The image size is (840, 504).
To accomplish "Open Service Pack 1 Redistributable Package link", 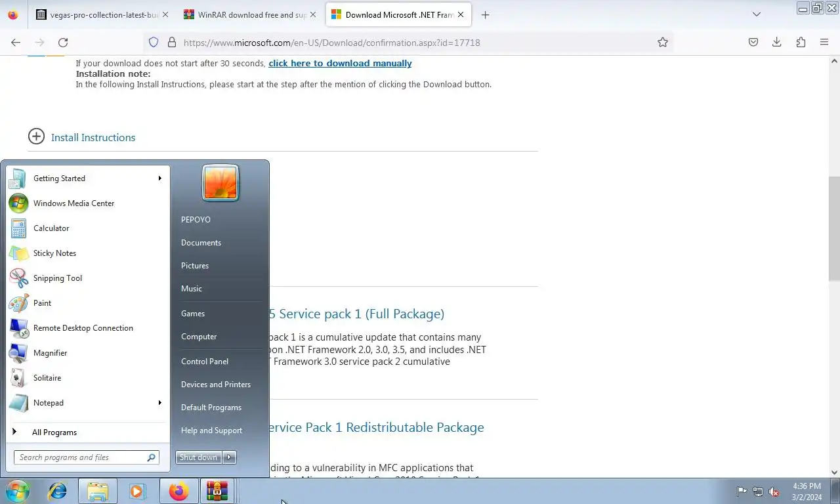I will tap(376, 427).
